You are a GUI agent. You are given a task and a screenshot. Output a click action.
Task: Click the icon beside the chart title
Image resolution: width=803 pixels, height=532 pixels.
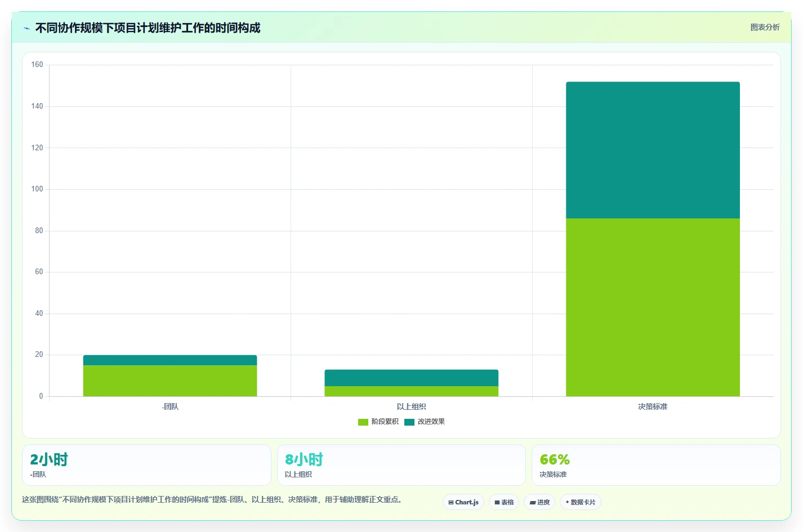tap(26, 28)
